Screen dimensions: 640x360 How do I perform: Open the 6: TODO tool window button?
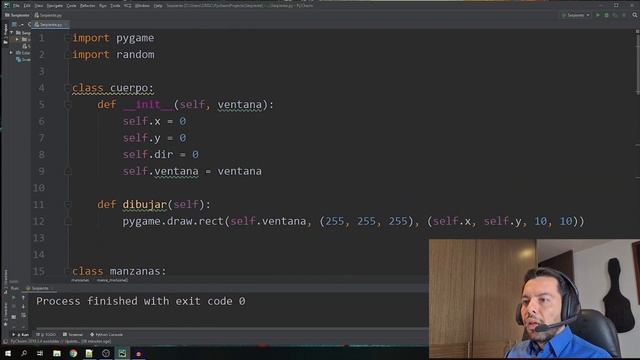[46, 335]
